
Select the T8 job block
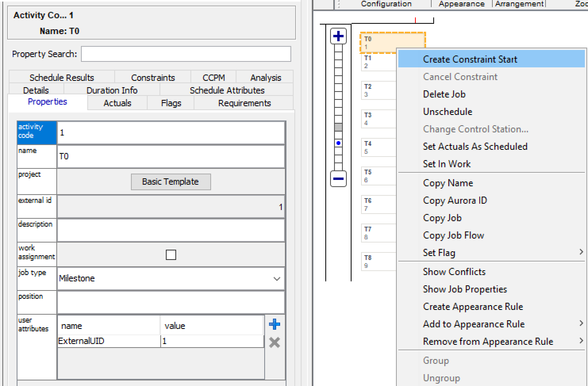coord(378,262)
